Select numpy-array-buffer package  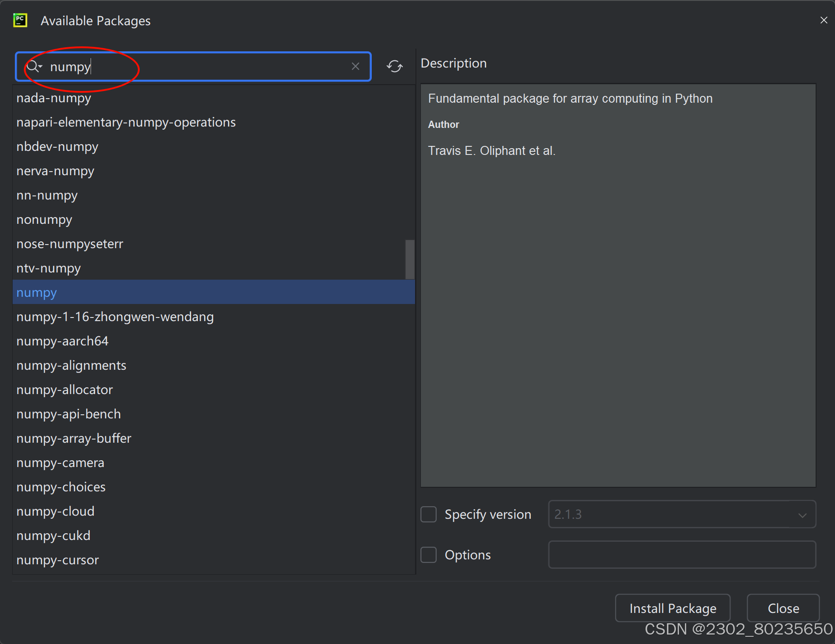[214, 438]
